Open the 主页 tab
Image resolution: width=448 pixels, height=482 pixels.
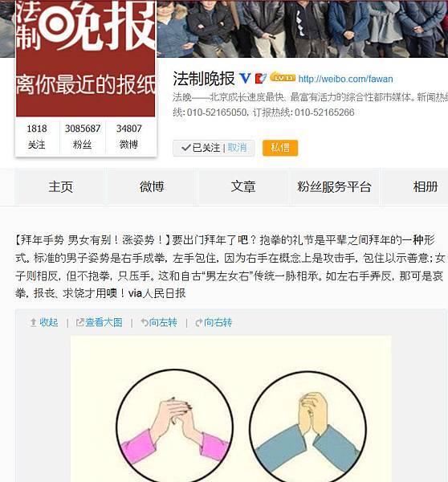point(61,186)
